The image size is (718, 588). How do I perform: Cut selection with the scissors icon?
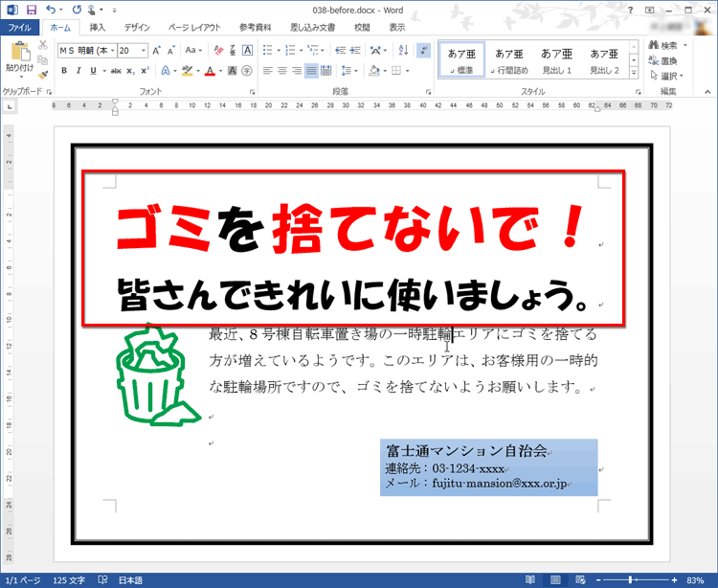42,45
